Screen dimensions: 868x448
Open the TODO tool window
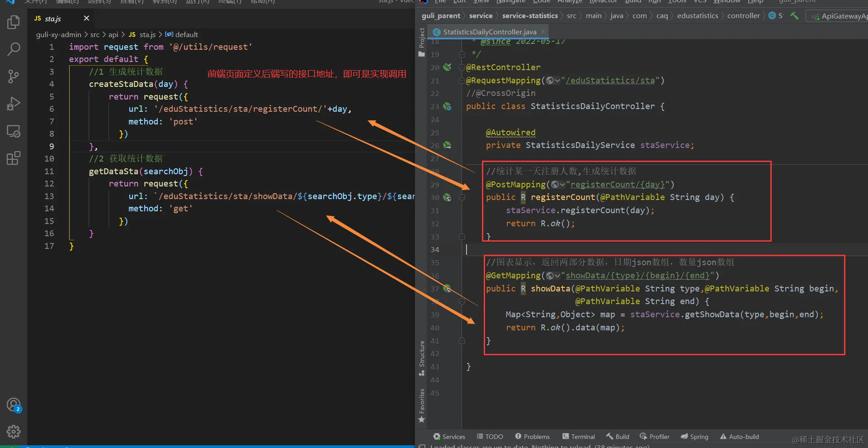(490, 437)
